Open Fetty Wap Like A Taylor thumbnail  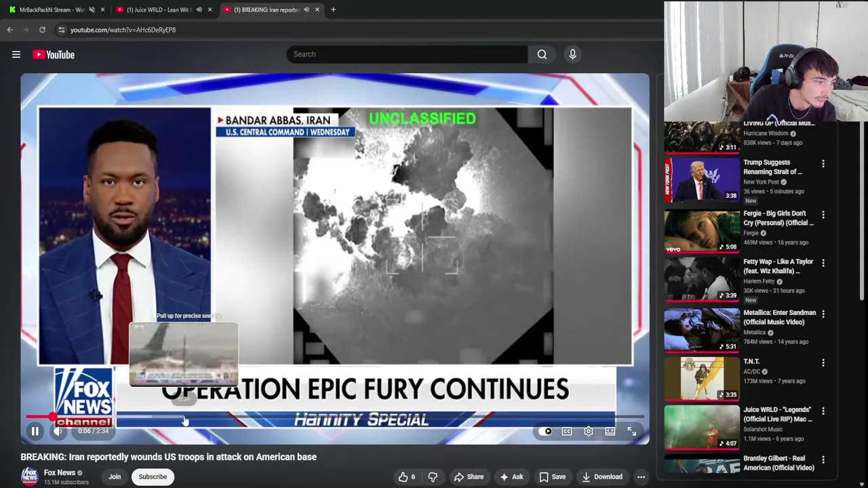(x=702, y=279)
